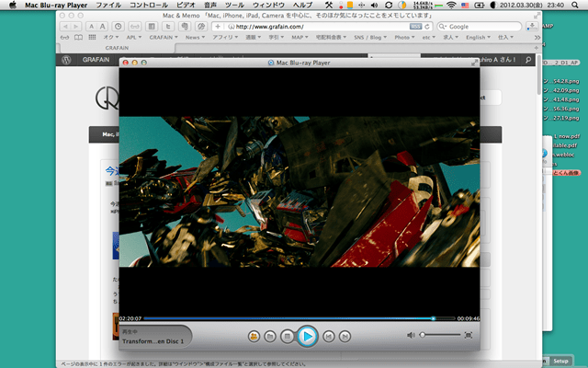Show hidden bookmarks with the double chevron
The image size is (588, 368).
point(537,37)
